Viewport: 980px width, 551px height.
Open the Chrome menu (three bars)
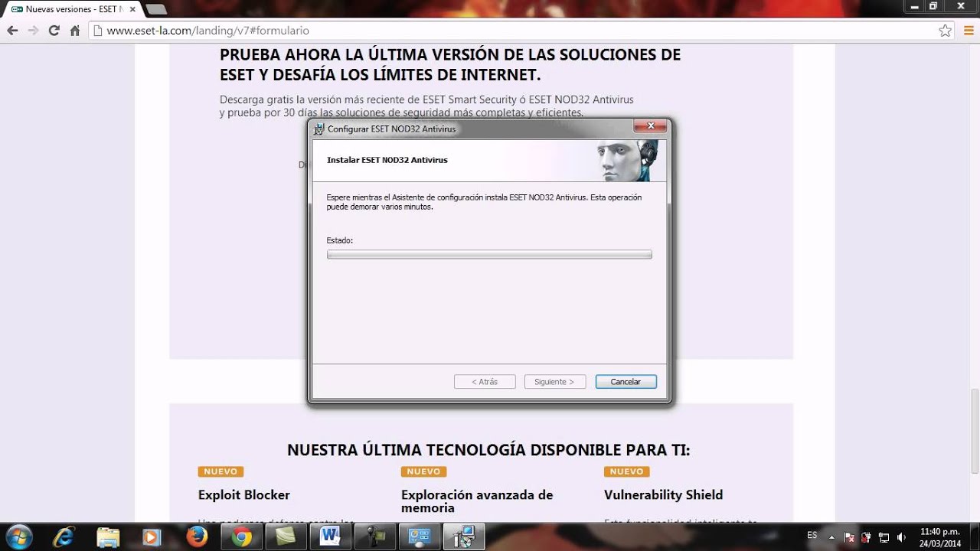968,31
